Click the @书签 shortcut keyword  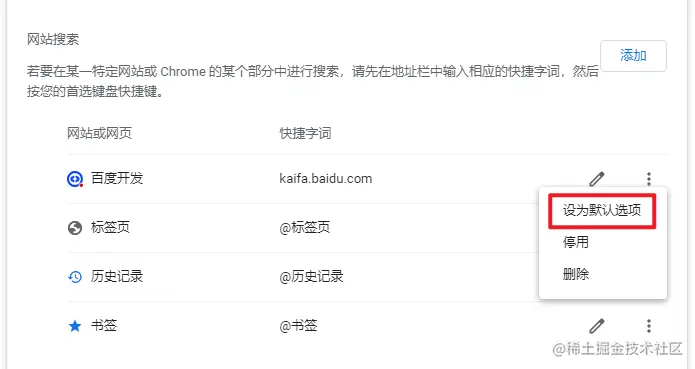tap(298, 326)
